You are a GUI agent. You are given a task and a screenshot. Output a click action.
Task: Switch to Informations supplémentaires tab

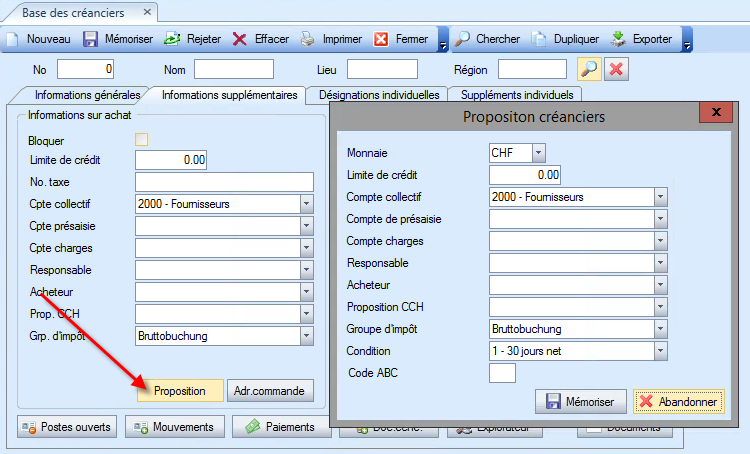[230, 95]
